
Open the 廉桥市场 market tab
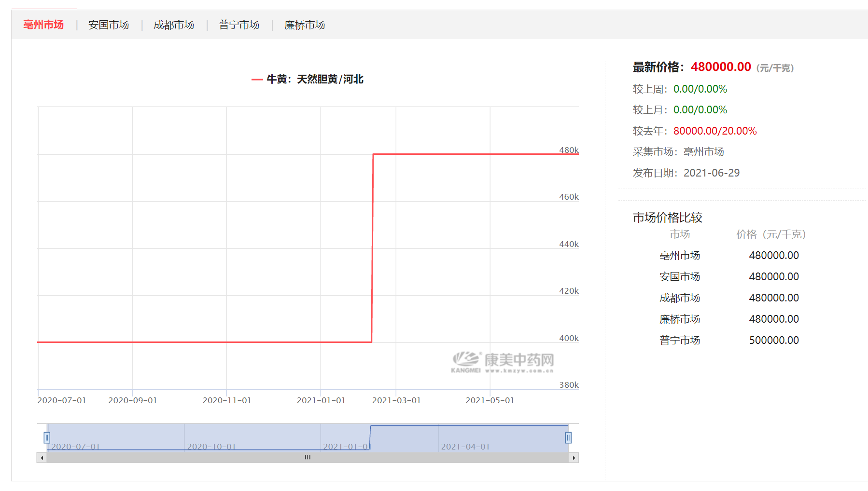point(304,25)
